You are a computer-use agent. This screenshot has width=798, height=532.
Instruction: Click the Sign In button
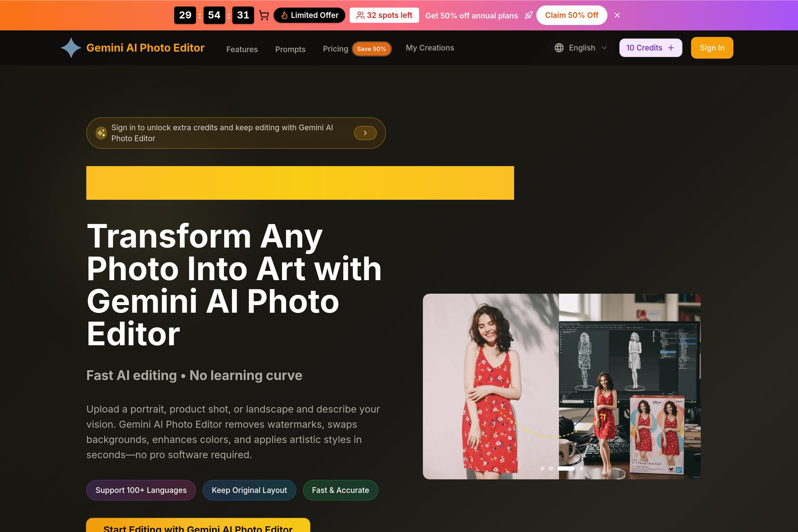tap(711, 47)
